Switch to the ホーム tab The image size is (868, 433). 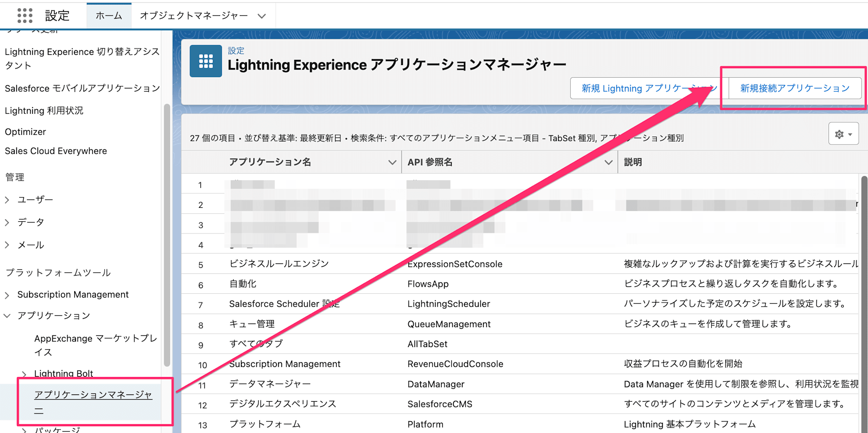point(109,16)
